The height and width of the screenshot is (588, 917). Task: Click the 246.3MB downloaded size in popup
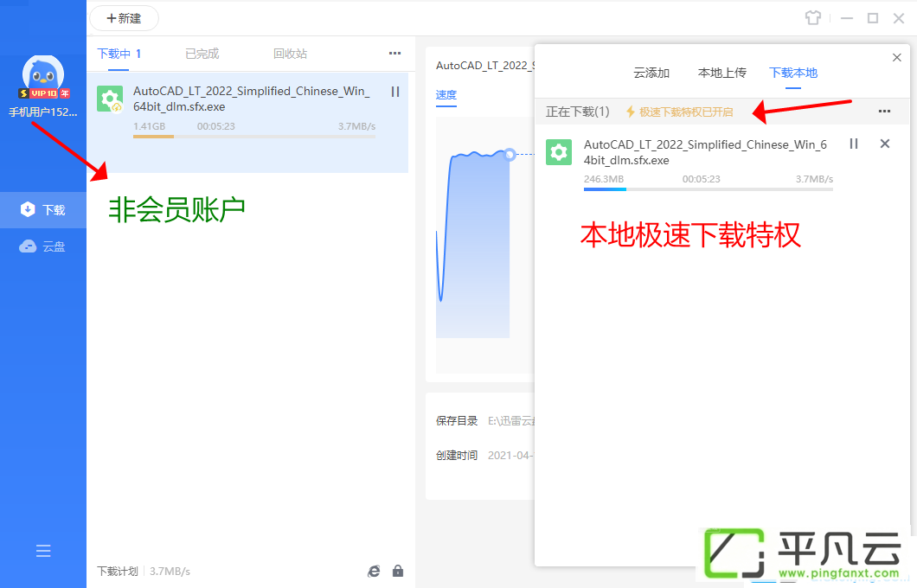pos(604,179)
